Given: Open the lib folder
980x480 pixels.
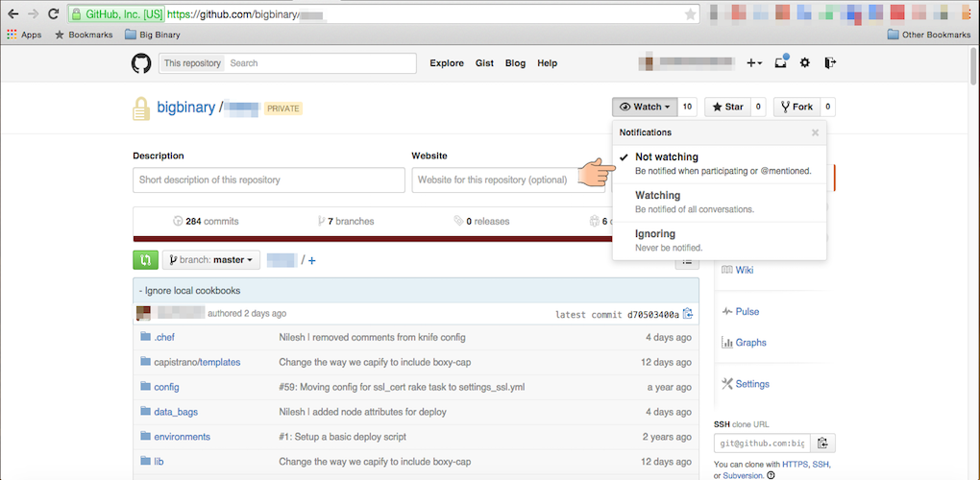Looking at the screenshot, I should [x=159, y=462].
